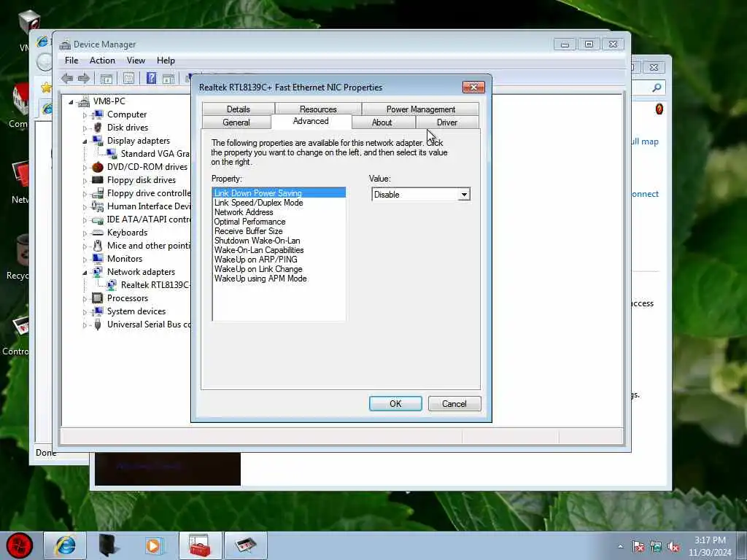Expand the Disk drives node
The image size is (747, 560).
tap(85, 128)
